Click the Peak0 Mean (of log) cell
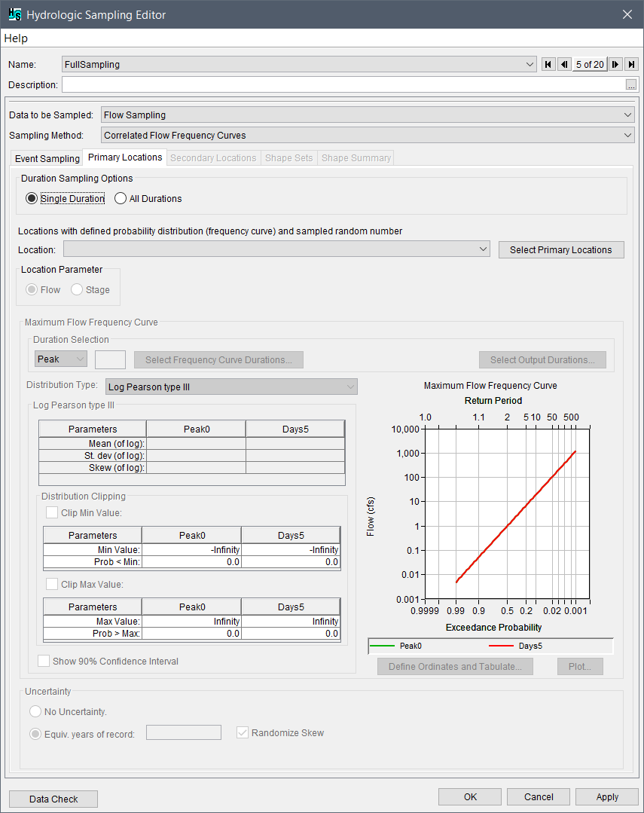Viewport: 644px width, 813px height. click(196, 443)
